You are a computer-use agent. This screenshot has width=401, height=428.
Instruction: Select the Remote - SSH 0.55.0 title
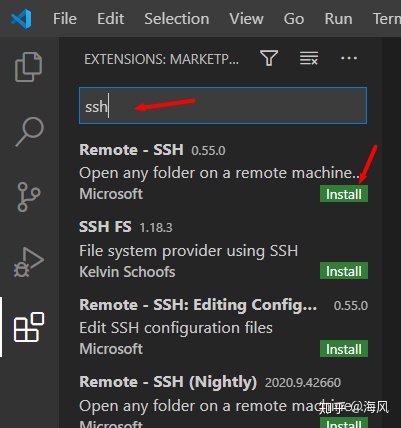click(x=131, y=150)
